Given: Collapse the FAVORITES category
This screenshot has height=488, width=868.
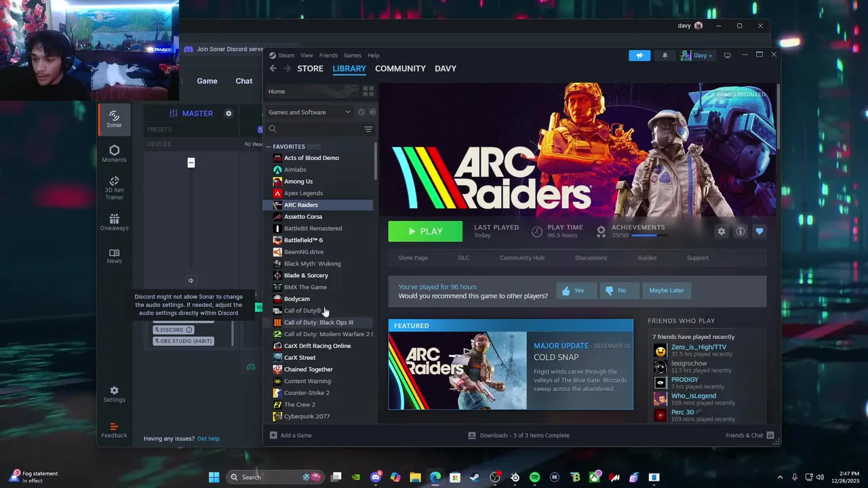Looking at the screenshot, I should (x=269, y=146).
